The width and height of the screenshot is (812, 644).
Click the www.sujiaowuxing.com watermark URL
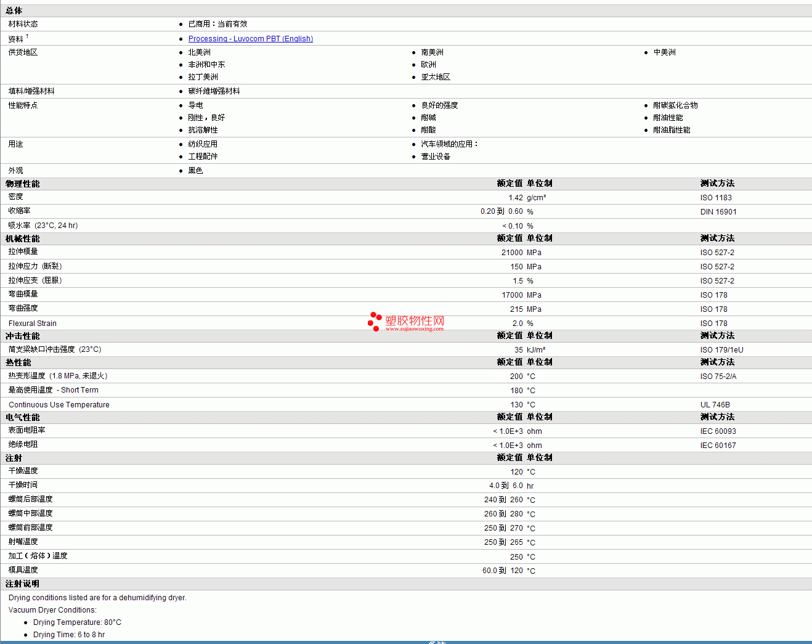(414, 329)
